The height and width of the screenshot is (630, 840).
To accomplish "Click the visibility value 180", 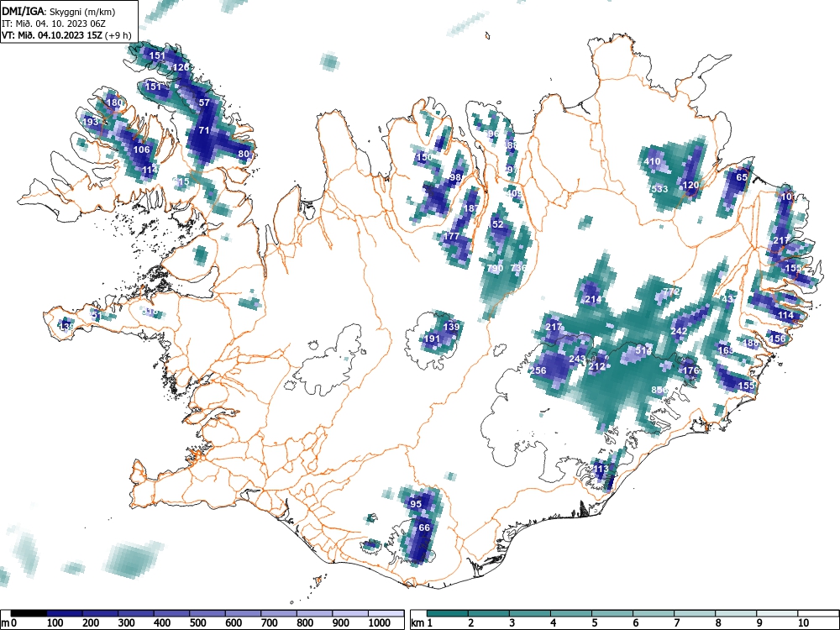I will [x=114, y=102].
